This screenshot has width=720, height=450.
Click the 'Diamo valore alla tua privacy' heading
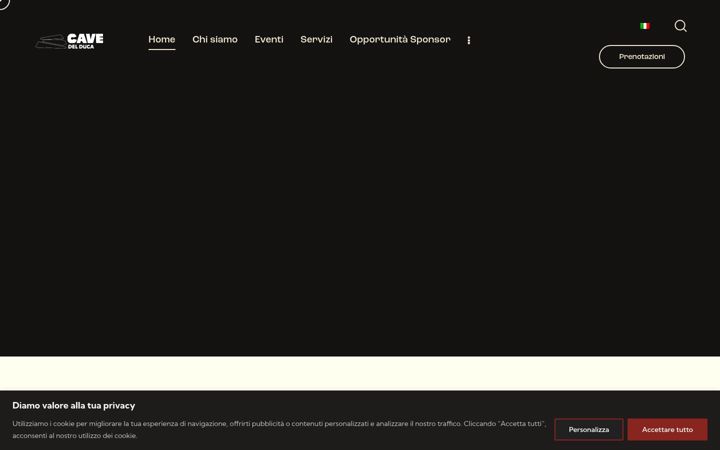click(74, 405)
